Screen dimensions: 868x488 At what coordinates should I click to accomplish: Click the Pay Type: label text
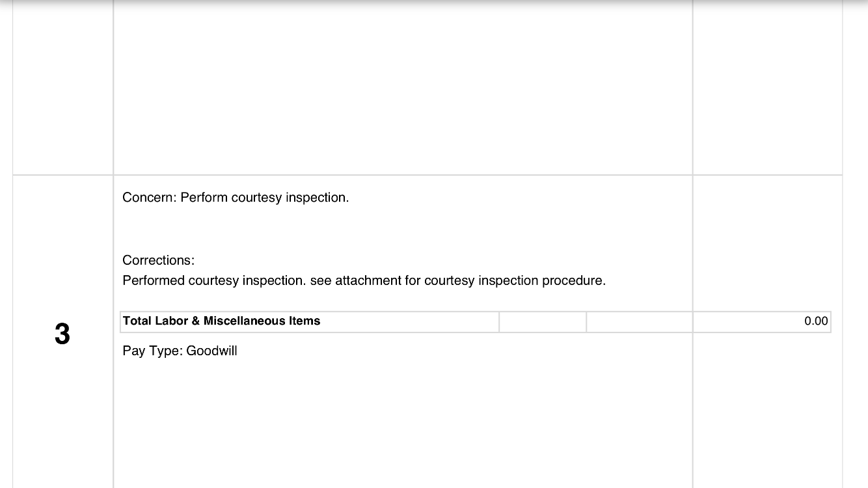point(152,351)
